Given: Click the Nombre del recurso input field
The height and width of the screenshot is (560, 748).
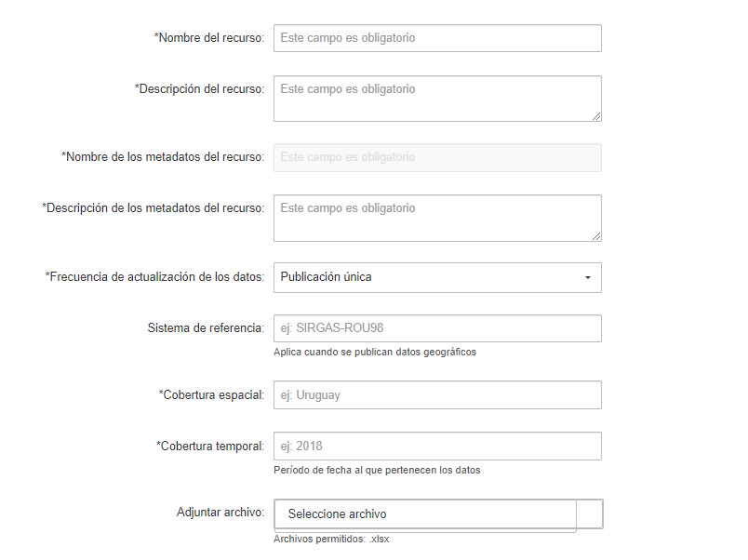Looking at the screenshot, I should (x=437, y=38).
